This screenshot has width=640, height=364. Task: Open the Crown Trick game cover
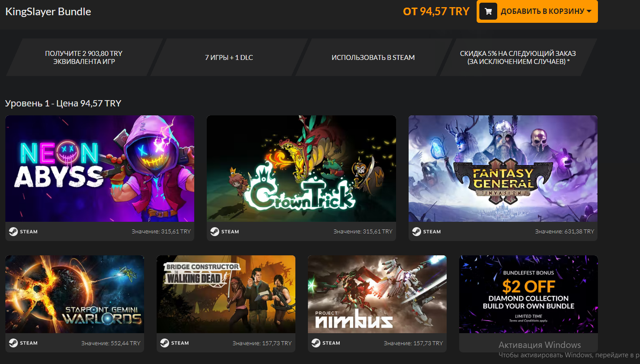(301, 169)
